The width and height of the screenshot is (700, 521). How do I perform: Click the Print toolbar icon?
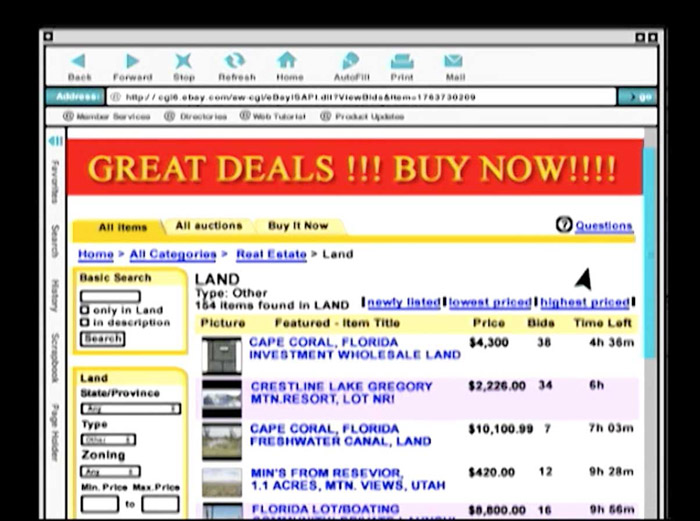[x=402, y=61]
